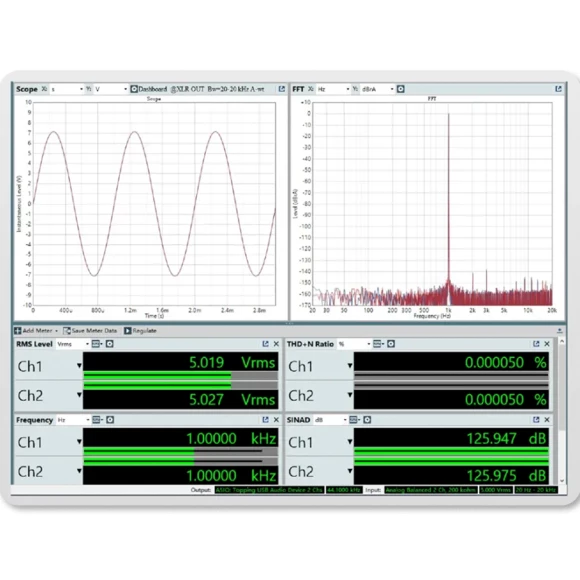Undock the SINAD meter panel
Screen dimensions: 580x580
[536, 419]
